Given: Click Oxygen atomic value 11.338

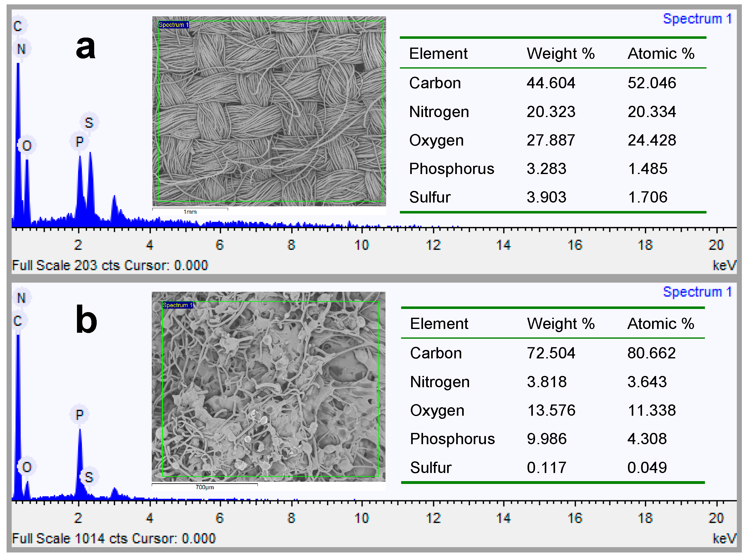Looking at the screenshot, I should pos(652,410).
